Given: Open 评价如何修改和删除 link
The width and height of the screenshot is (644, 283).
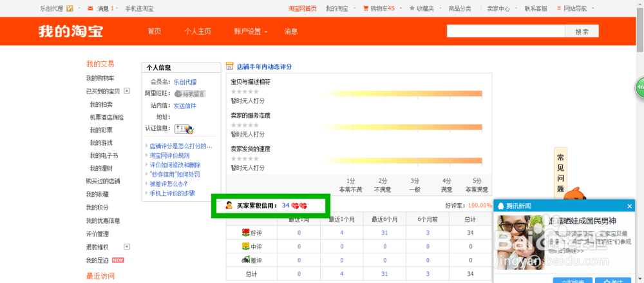Looking at the screenshot, I should coord(175,164).
